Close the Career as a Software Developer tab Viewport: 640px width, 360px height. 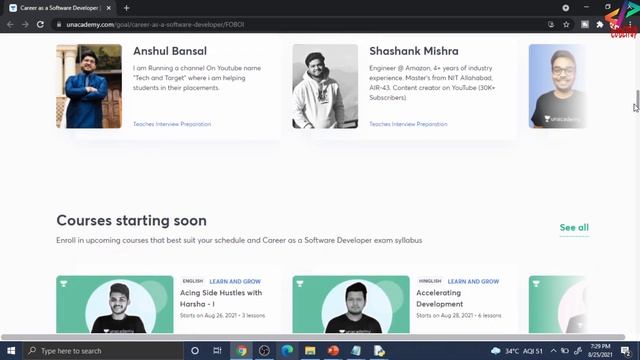click(109, 8)
